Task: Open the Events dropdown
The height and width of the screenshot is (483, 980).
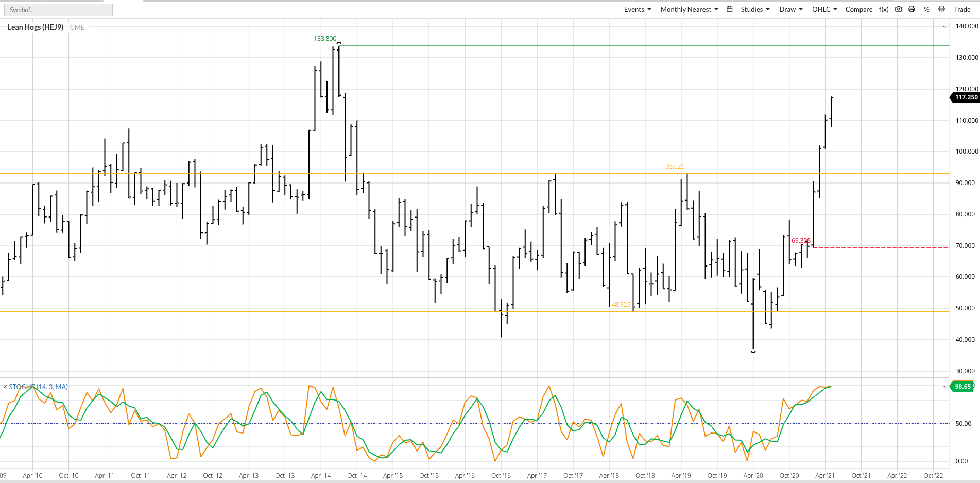Action: tap(638, 9)
